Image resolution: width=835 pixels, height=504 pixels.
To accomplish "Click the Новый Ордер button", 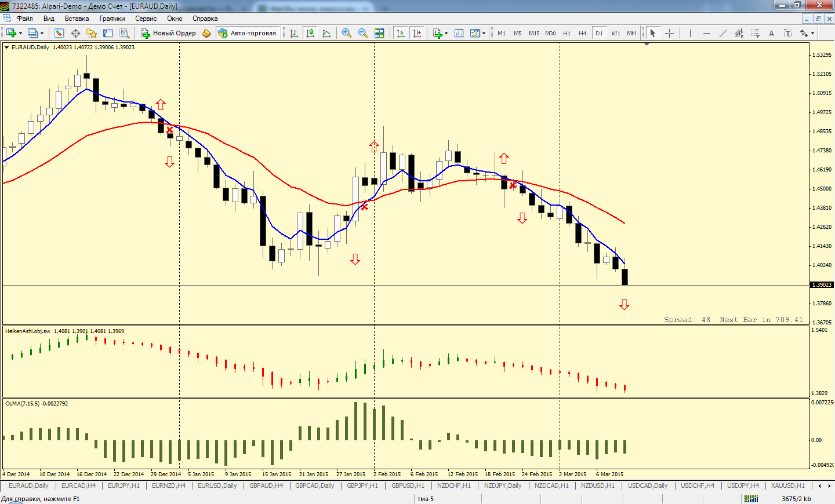I will [x=169, y=33].
